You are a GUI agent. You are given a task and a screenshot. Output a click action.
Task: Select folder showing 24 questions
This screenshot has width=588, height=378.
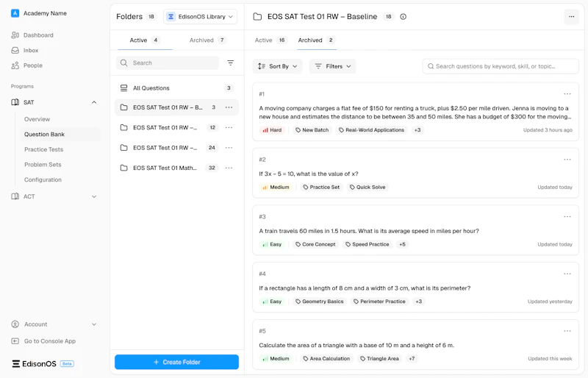[x=176, y=148]
